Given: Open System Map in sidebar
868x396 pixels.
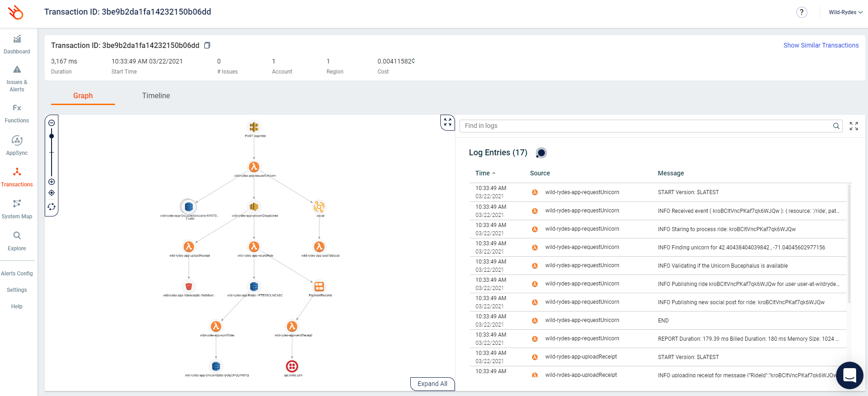Looking at the screenshot, I should click(17, 209).
